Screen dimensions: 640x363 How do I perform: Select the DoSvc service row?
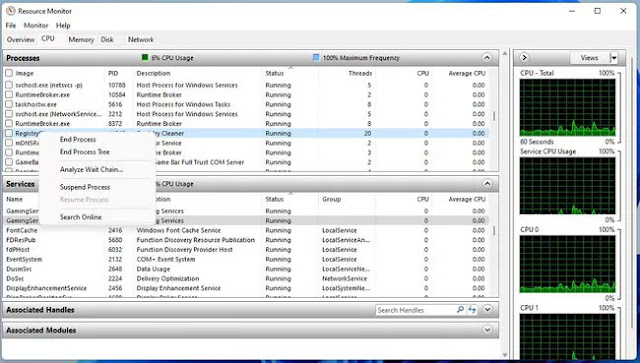(247, 278)
